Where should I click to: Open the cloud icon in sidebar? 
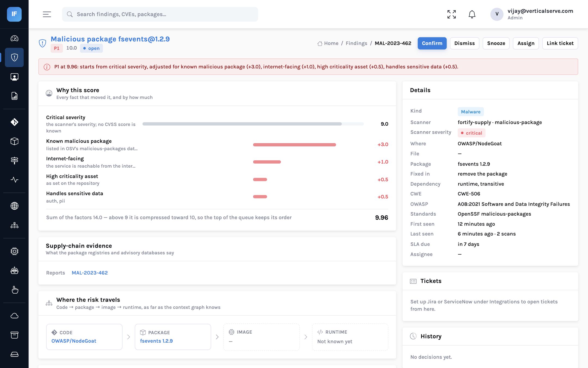click(14, 316)
